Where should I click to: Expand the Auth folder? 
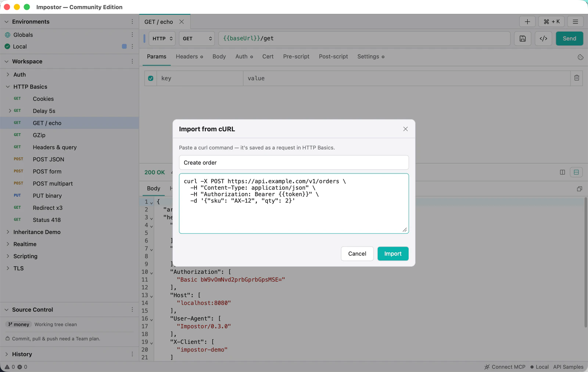coord(8,74)
